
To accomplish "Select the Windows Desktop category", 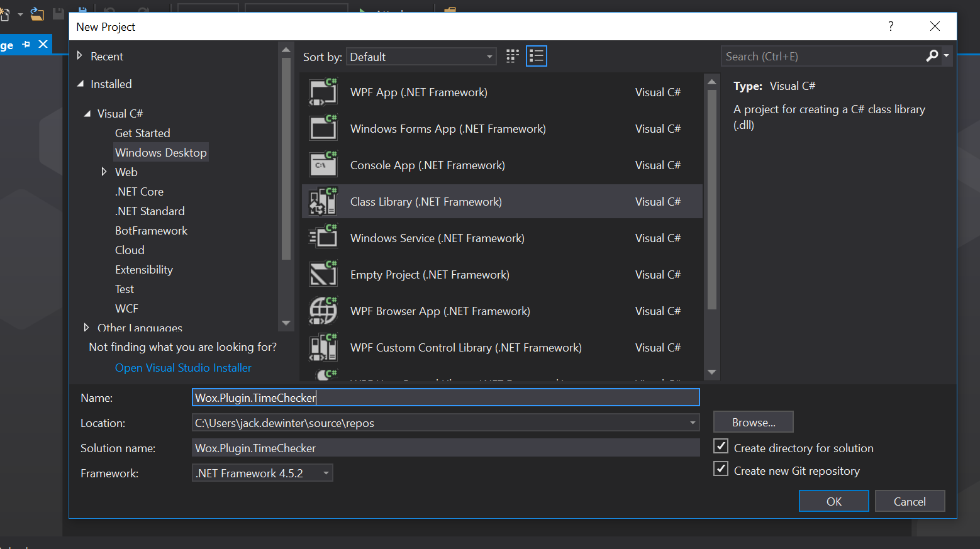I will coord(160,152).
